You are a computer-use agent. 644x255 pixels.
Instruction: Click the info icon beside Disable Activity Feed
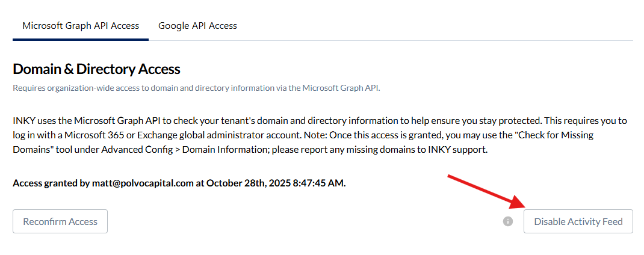(508, 221)
